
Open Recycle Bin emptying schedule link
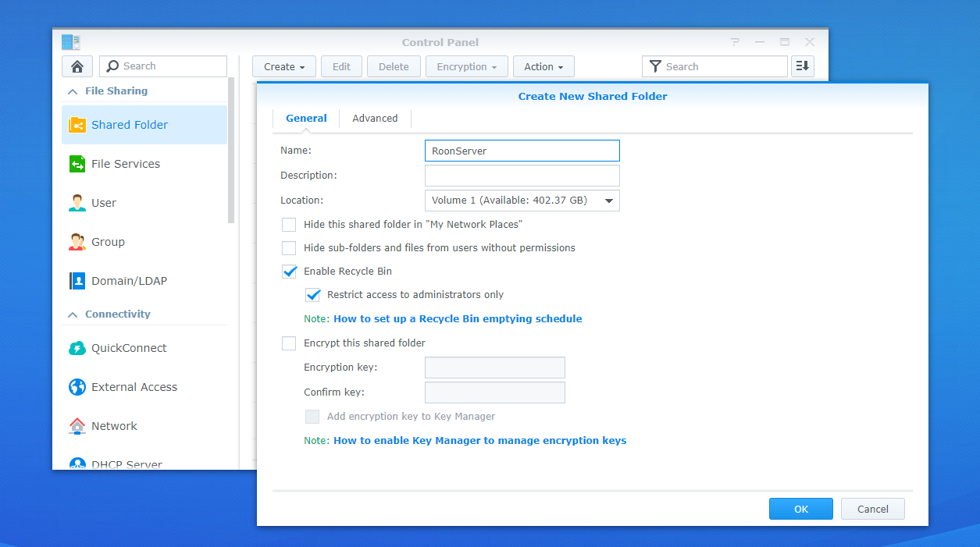click(x=458, y=318)
